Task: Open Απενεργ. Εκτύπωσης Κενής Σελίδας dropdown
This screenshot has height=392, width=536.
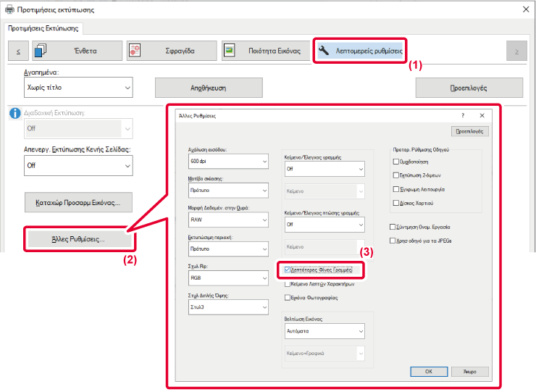Action: coord(78,165)
